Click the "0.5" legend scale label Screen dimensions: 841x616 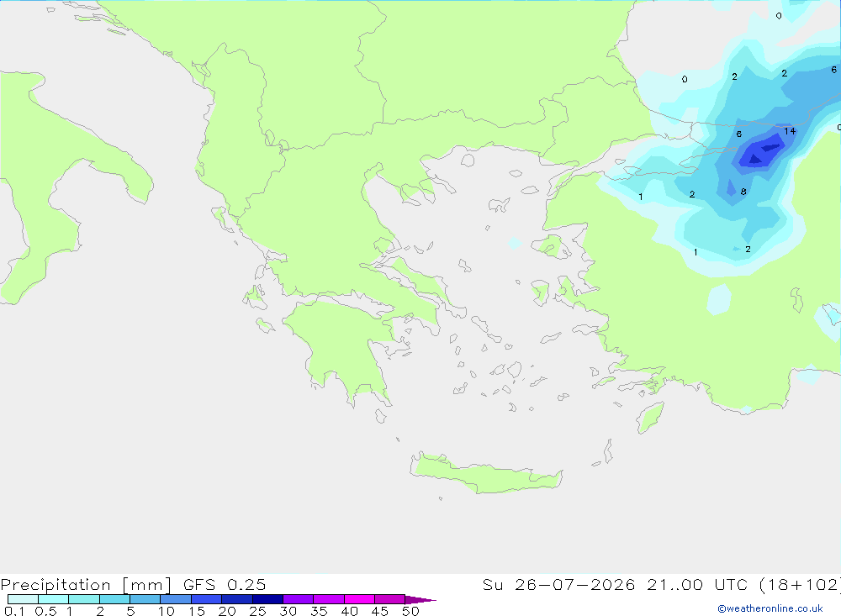(x=45, y=611)
